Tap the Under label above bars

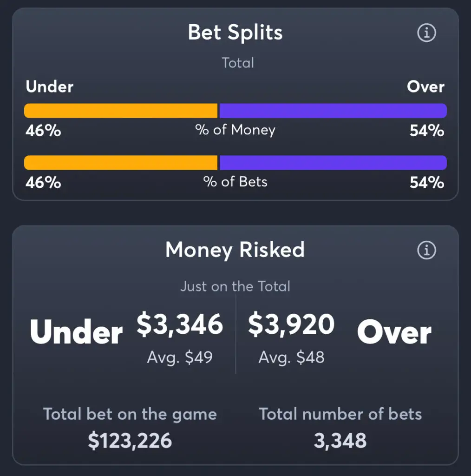tap(49, 86)
